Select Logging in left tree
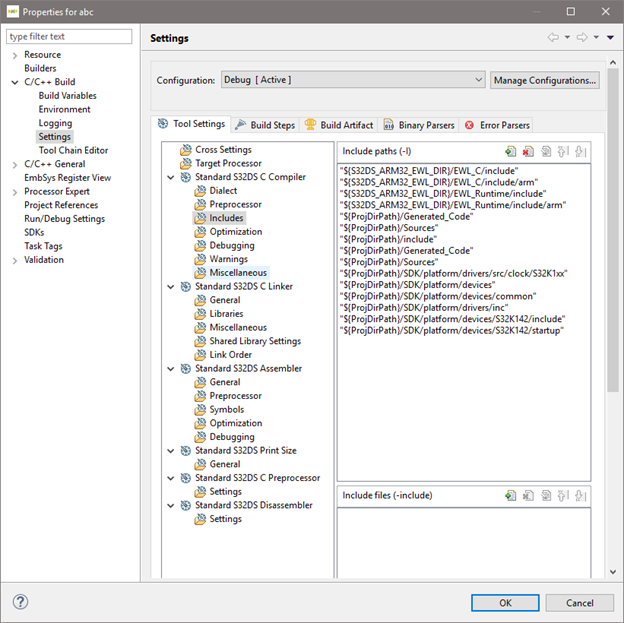The height and width of the screenshot is (623, 624). [55, 123]
